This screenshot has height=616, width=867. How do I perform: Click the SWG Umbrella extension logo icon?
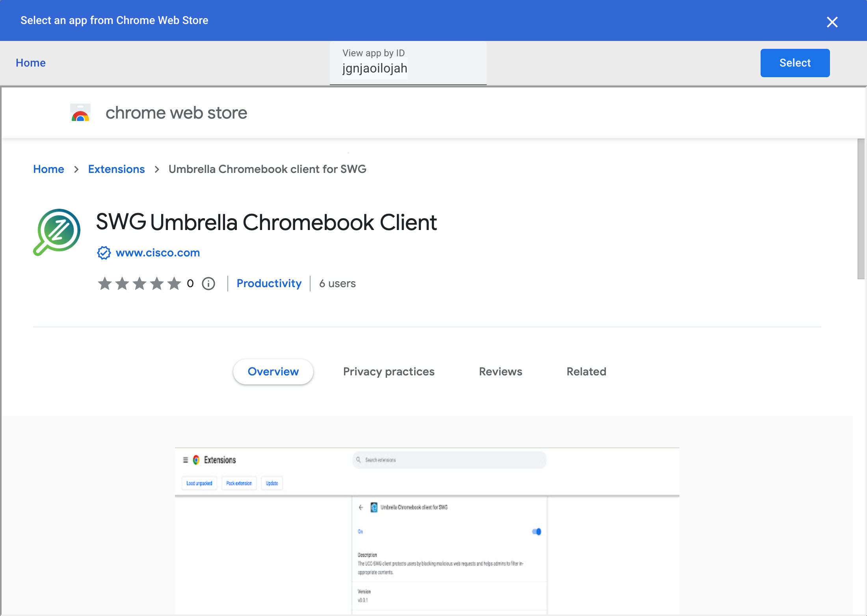coord(57,232)
